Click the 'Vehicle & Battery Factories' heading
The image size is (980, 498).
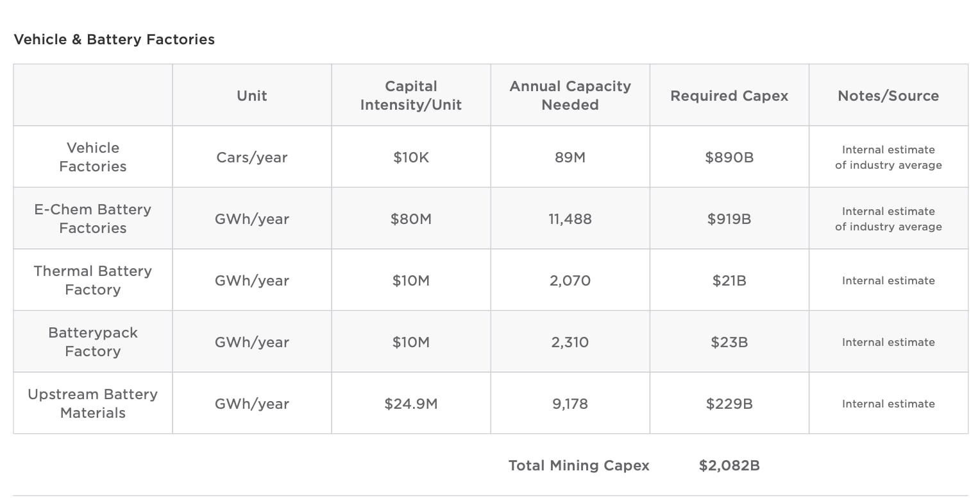(x=114, y=40)
